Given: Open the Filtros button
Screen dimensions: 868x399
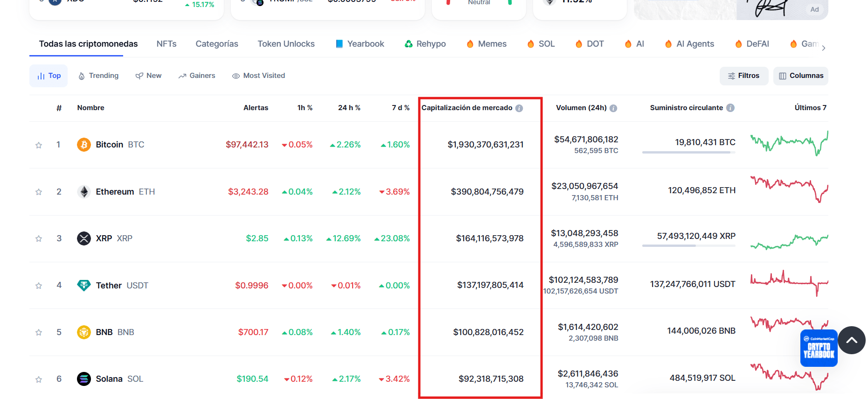Looking at the screenshot, I should [744, 76].
